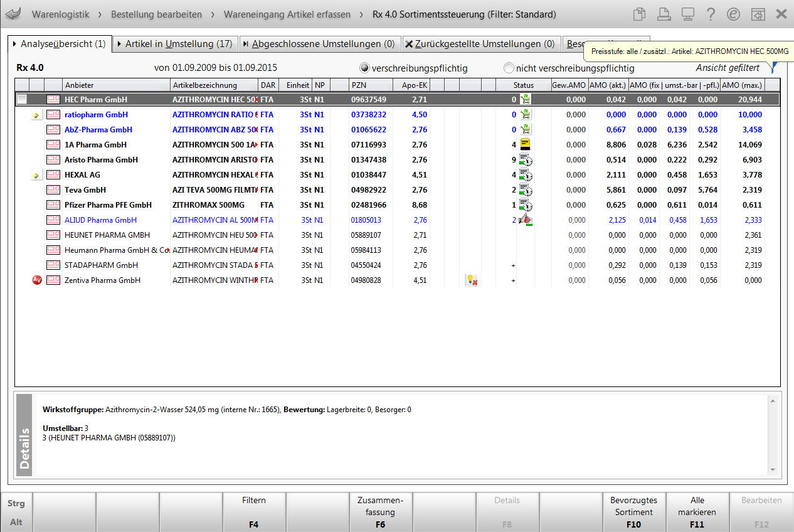Click Details panel scroll up arrow

click(x=773, y=400)
